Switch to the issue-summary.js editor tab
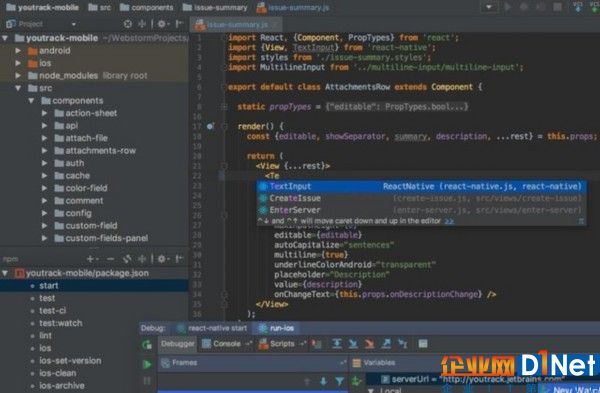 tap(236, 25)
